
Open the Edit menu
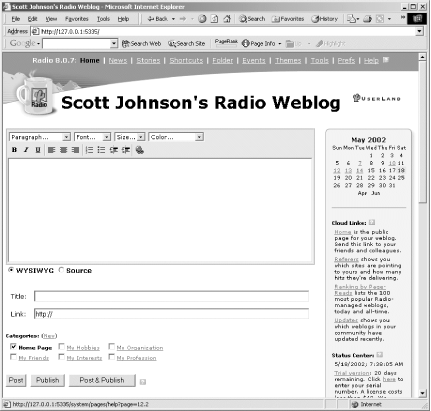click(32, 19)
